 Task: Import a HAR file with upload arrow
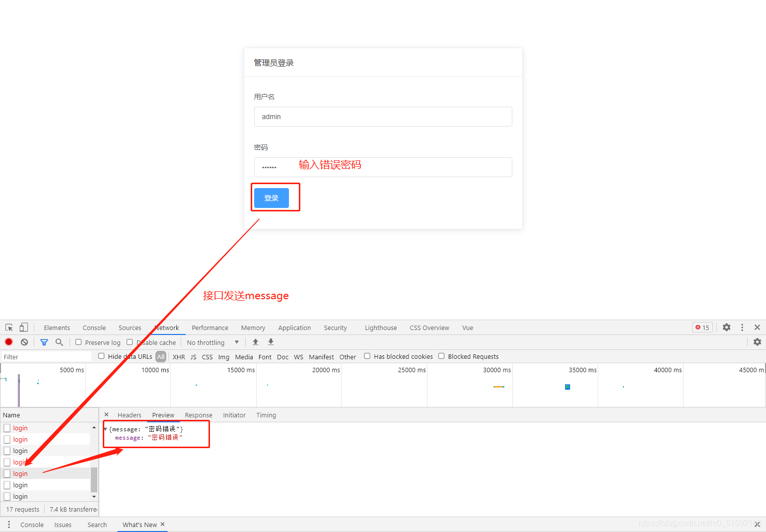pos(255,342)
